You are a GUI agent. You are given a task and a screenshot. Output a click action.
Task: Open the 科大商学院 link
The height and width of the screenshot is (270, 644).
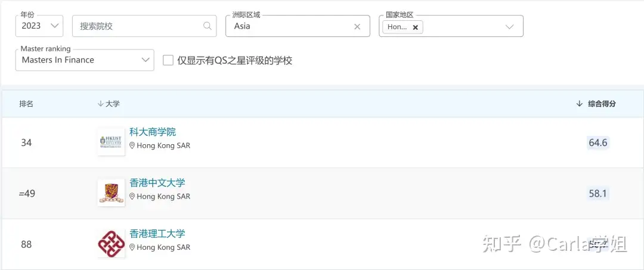coord(153,132)
